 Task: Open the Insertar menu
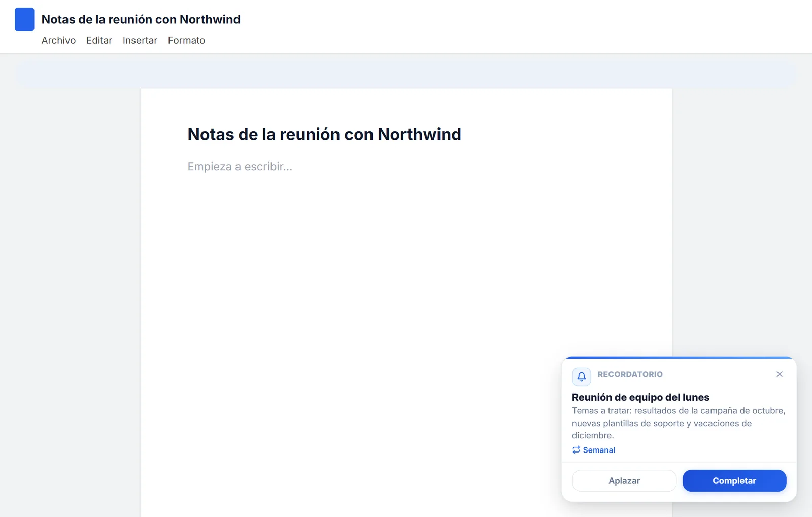pyautogui.click(x=140, y=40)
